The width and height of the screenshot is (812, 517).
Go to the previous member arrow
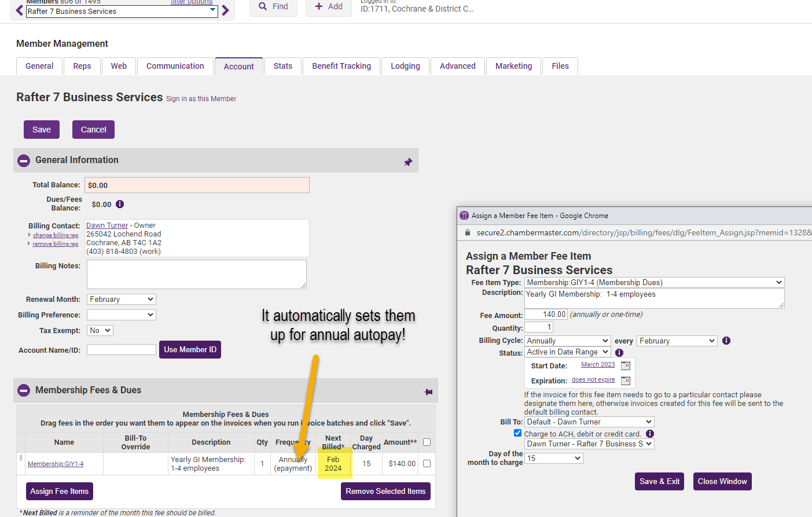20,10
